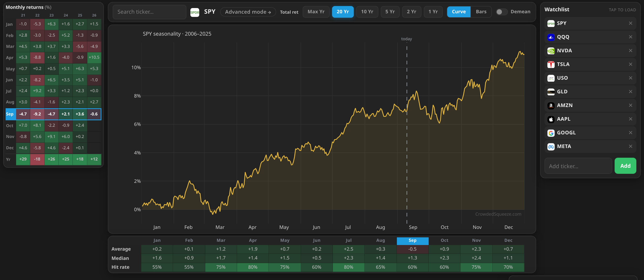Click NVDA logo icon in watchlist
Screen dimensions: 644x280
(x=551, y=51)
